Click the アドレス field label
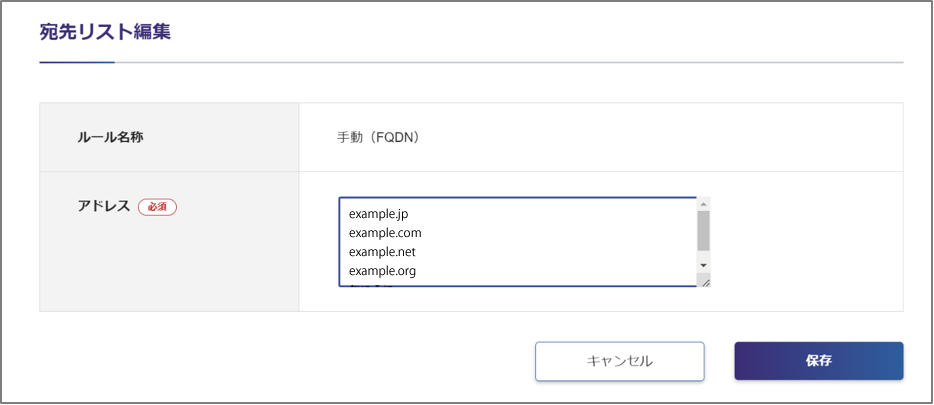The width and height of the screenshot is (934, 405). click(x=104, y=206)
